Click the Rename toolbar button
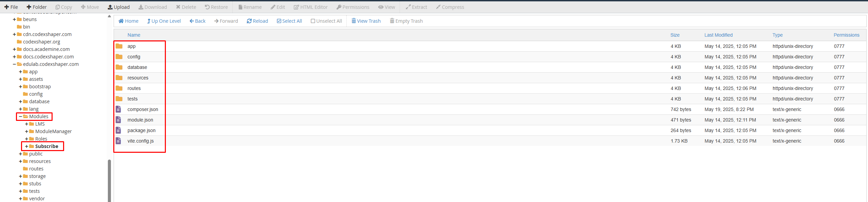868x202 pixels. (250, 7)
